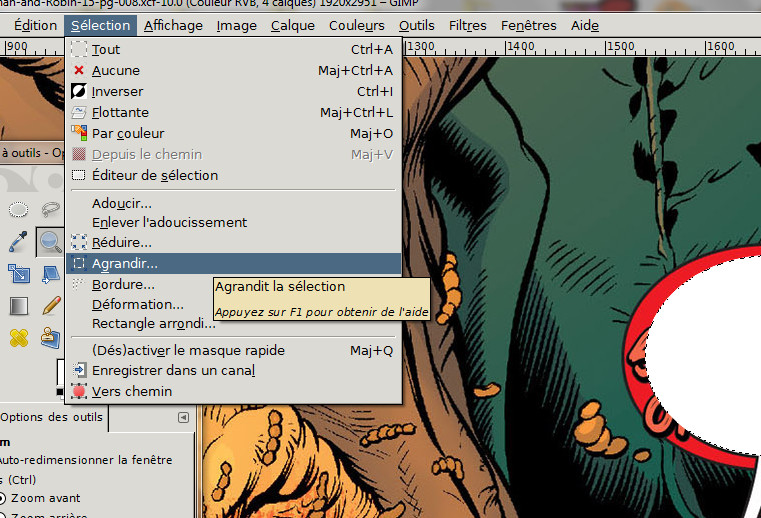Pick the Clone stamp tool

(50, 338)
